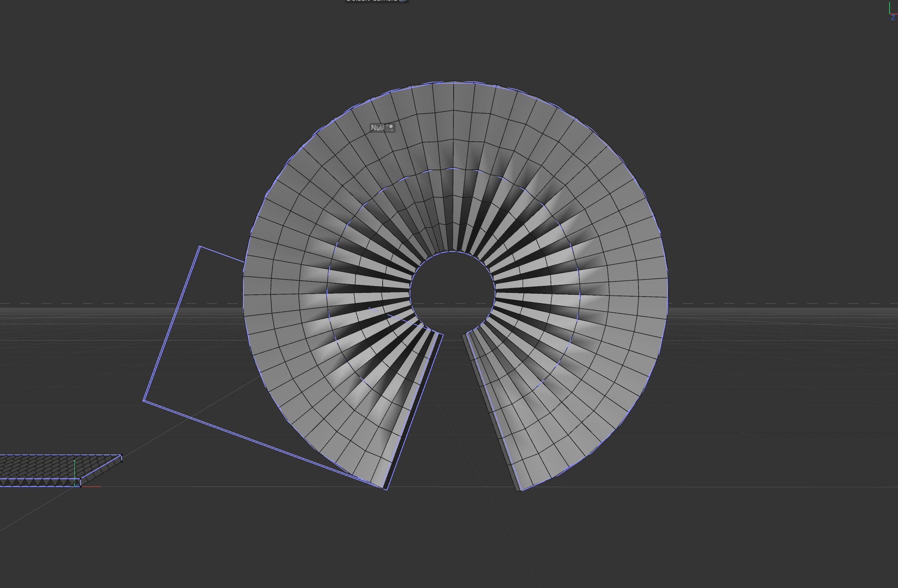Click the green Y axis handle of flat object
898x588 pixels.
coord(75,463)
